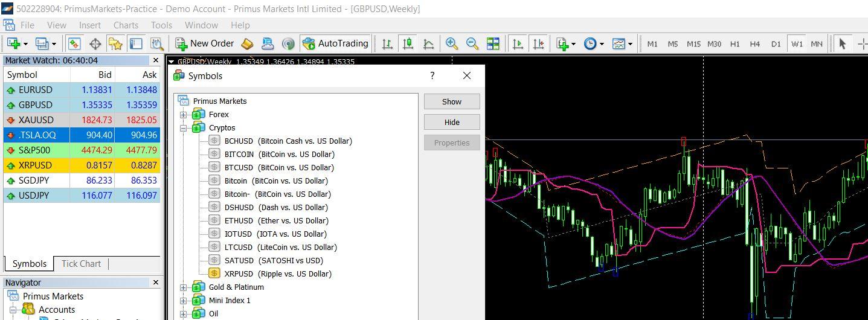Expand the Mini Index 1 group
Screen dimensions: 868x320
183,300
